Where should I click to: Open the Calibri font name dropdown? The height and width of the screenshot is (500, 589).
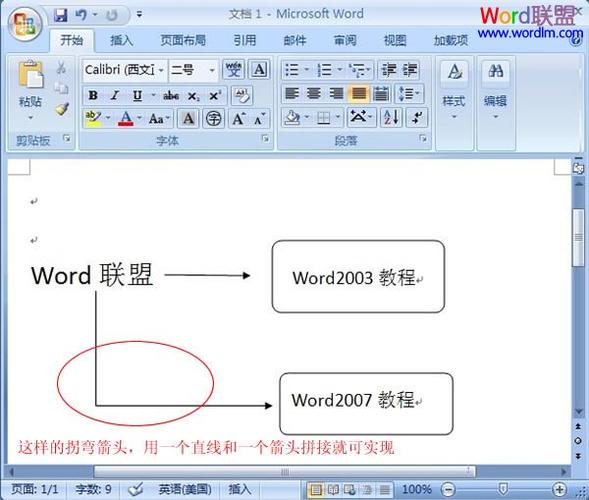tap(125, 70)
